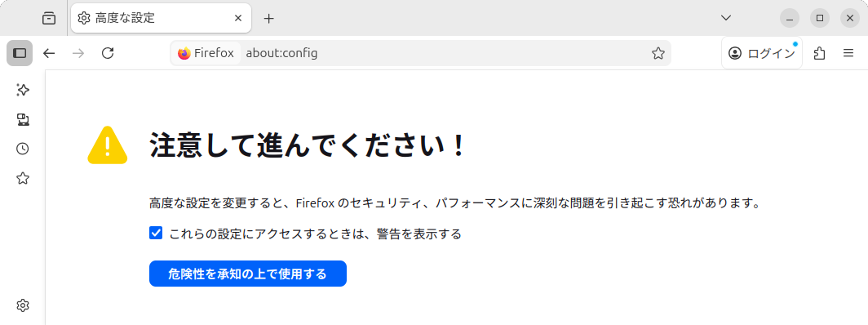The width and height of the screenshot is (868, 325).
Task: Open the History sidebar panel
Action: point(23,149)
